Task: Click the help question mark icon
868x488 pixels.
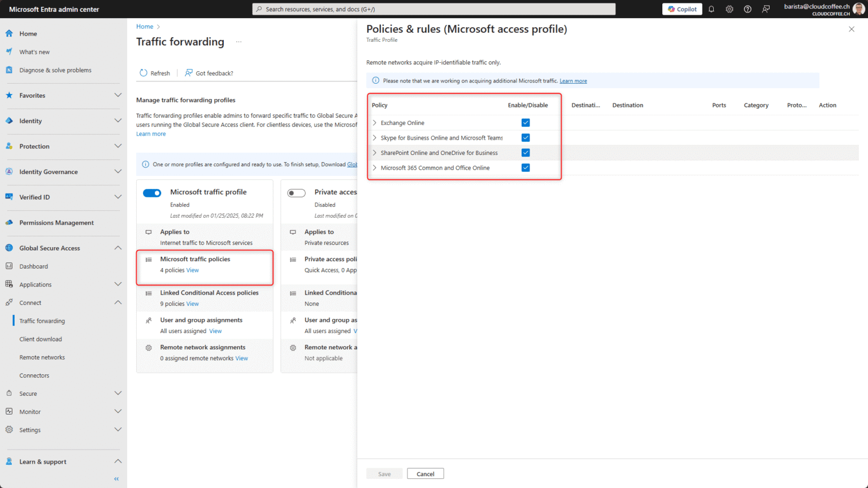Action: pos(747,8)
